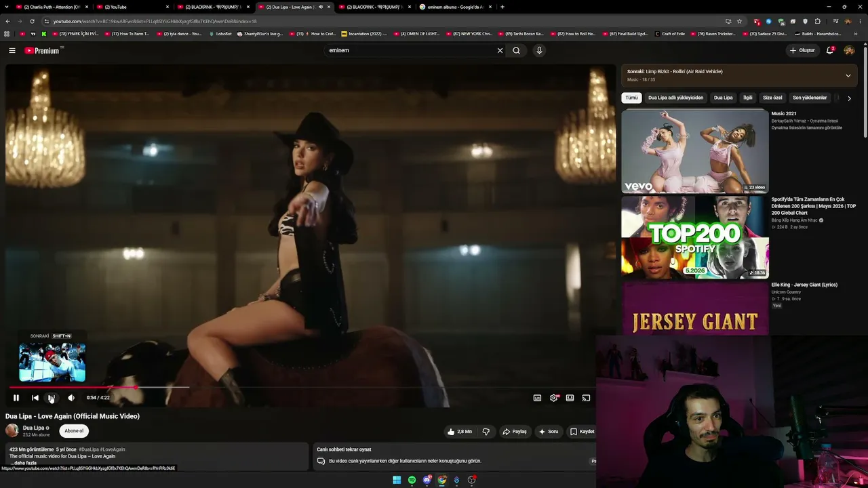Click the browser address bar URL
This screenshot has width=868, height=488.
tap(155, 21)
